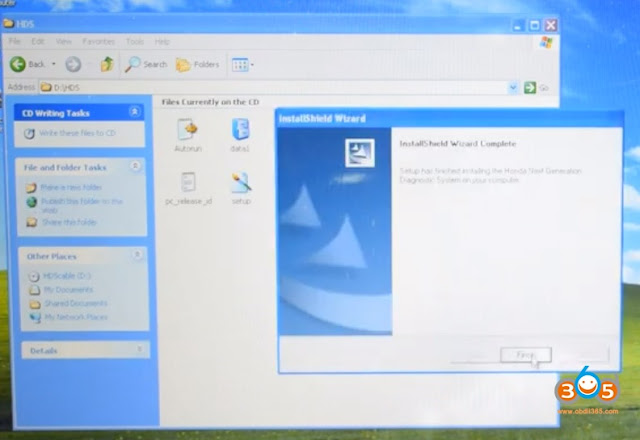Click the globe publish icon
Viewport: 640px width, 440px height.
pos(31,202)
